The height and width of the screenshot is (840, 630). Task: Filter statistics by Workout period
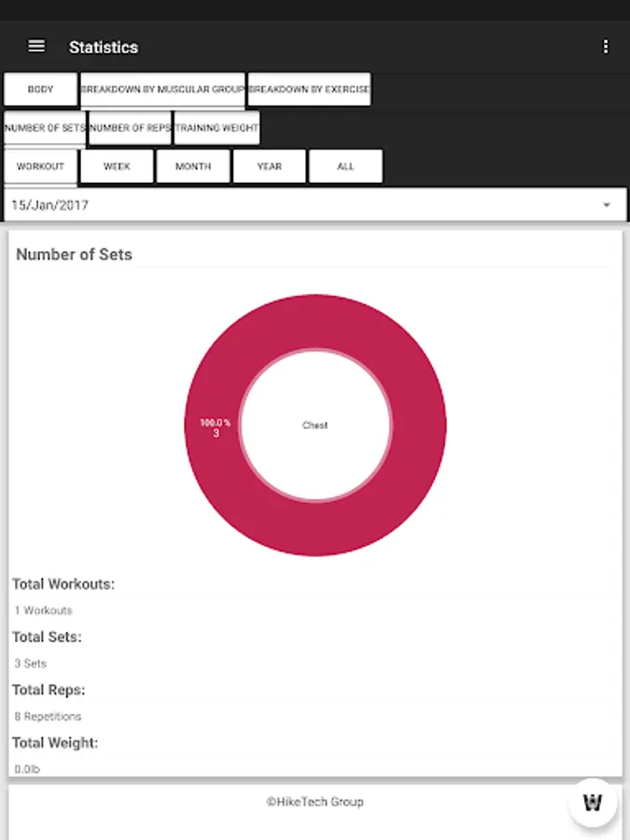(40, 166)
